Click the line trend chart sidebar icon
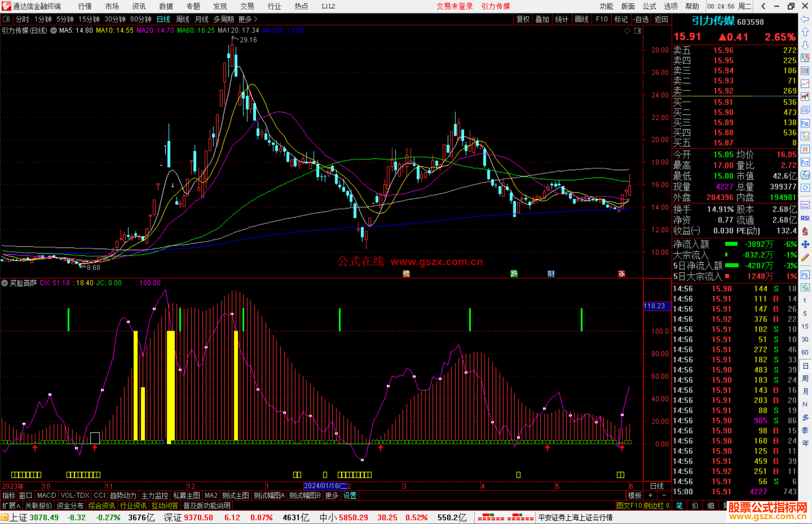This screenshot has height=524, width=812. (805, 84)
